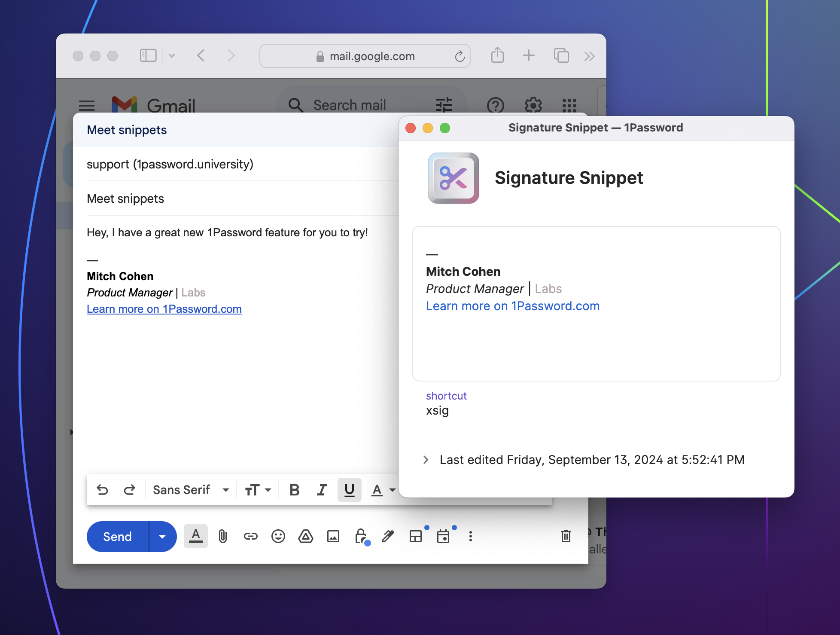This screenshot has width=840, height=635.
Task: Open the Safari Share button
Action: 497,55
